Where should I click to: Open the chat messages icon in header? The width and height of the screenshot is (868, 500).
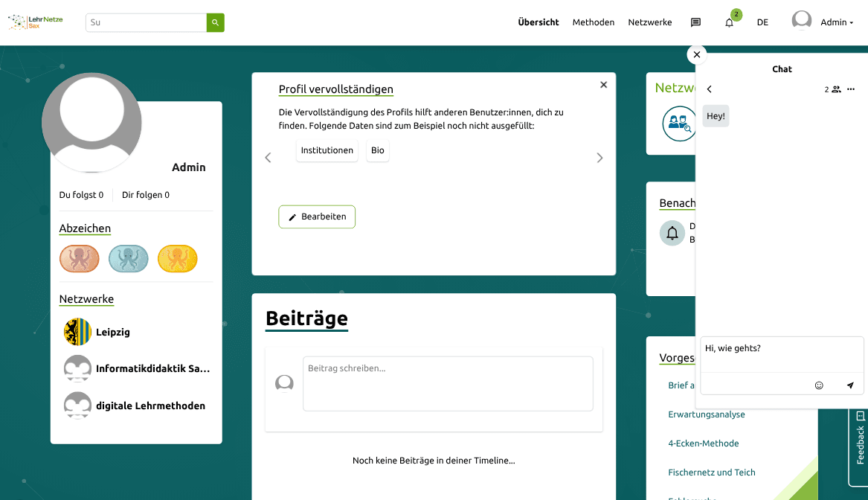pyautogui.click(x=696, y=22)
